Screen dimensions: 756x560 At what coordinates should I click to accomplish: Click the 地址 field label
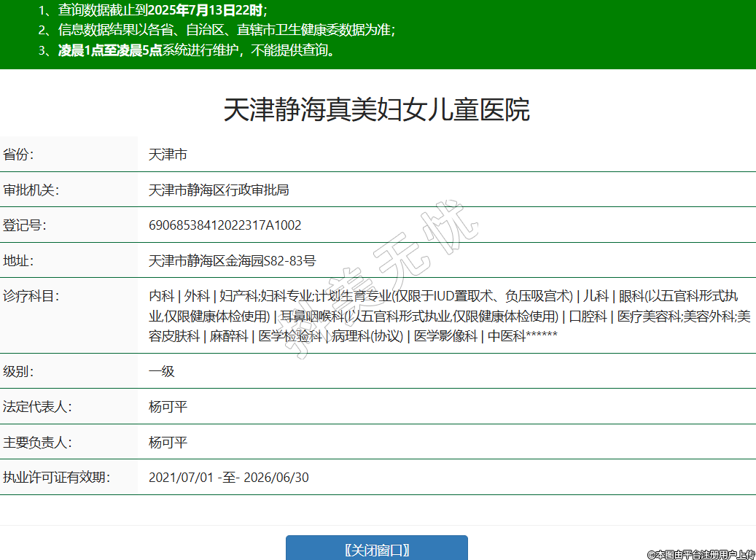19,261
